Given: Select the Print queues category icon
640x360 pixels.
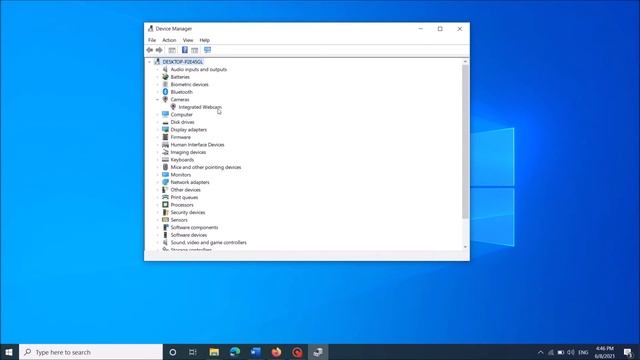Looking at the screenshot, I should click(165, 197).
